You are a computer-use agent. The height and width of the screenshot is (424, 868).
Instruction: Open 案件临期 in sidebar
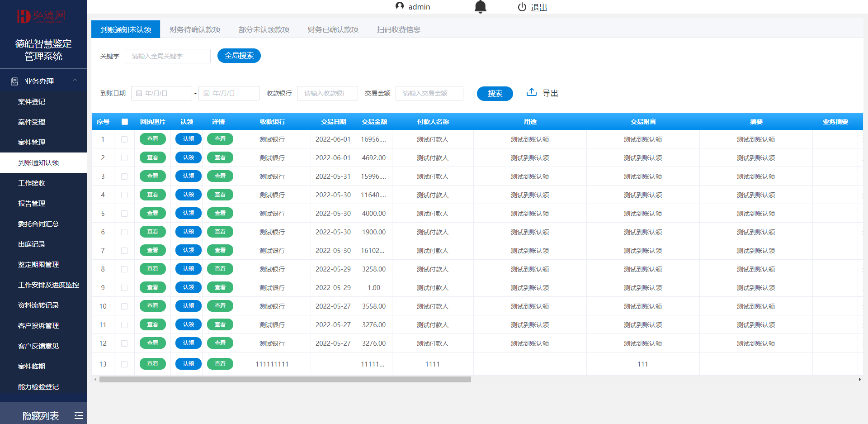coord(43,366)
